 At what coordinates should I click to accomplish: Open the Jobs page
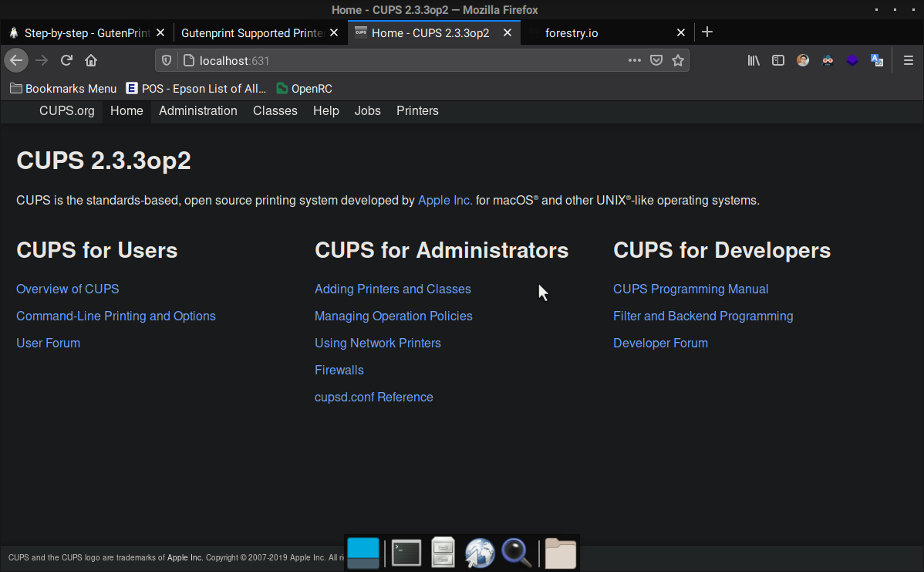368,111
